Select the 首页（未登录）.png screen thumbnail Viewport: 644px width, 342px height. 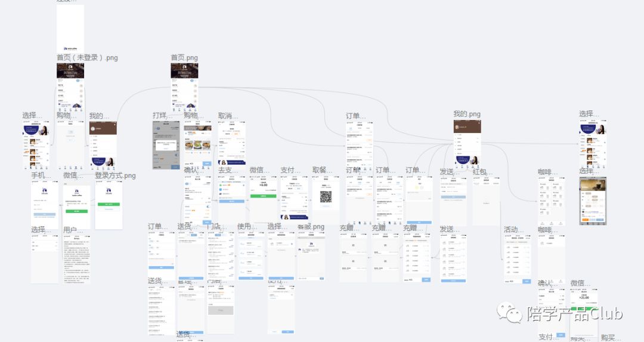coord(70,87)
